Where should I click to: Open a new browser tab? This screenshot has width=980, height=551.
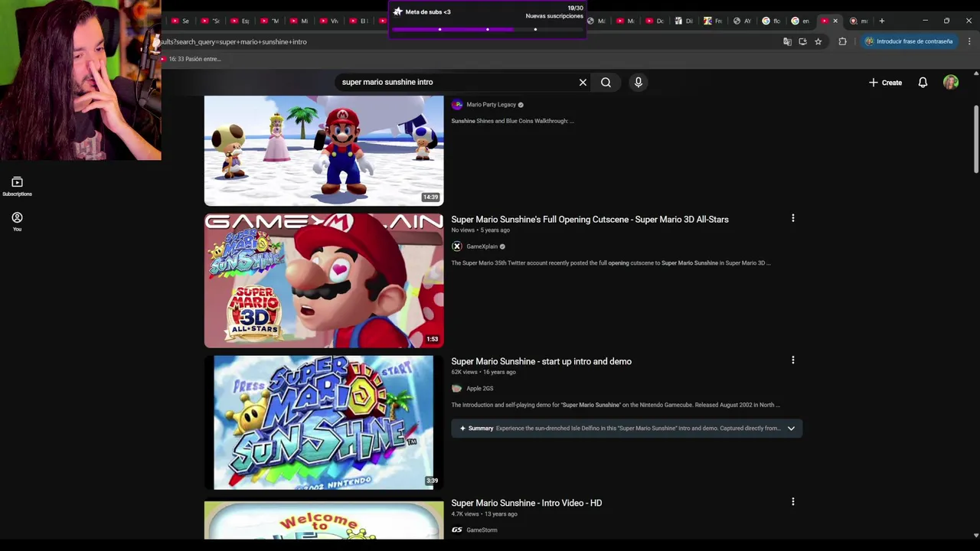coord(881,21)
